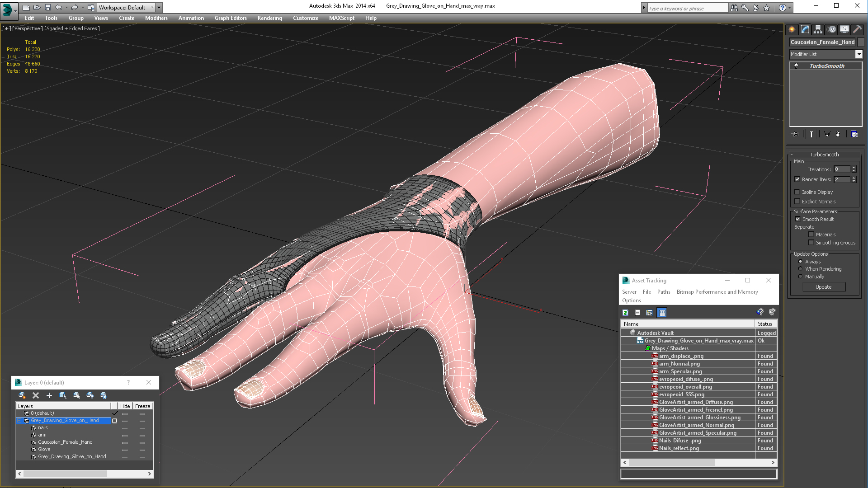This screenshot has width=868, height=488.
Task: Refresh the Asset Tracking list
Action: [625, 313]
